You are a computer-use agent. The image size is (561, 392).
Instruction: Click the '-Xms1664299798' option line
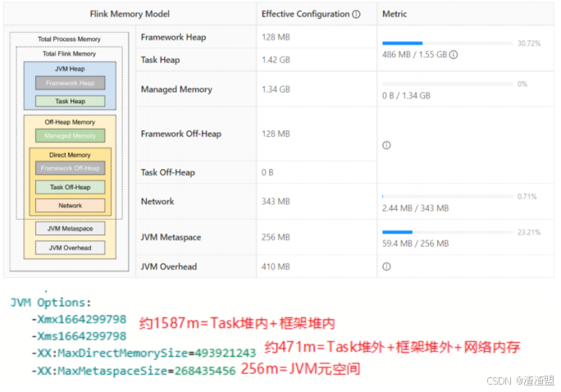click(x=79, y=336)
